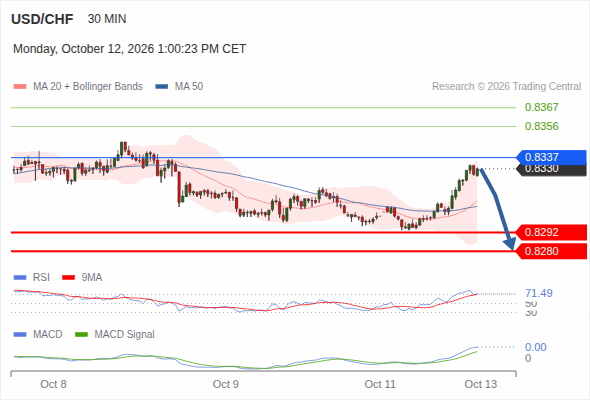Click the 0.8367 resistance level label
The image size is (590, 400).
(541, 107)
